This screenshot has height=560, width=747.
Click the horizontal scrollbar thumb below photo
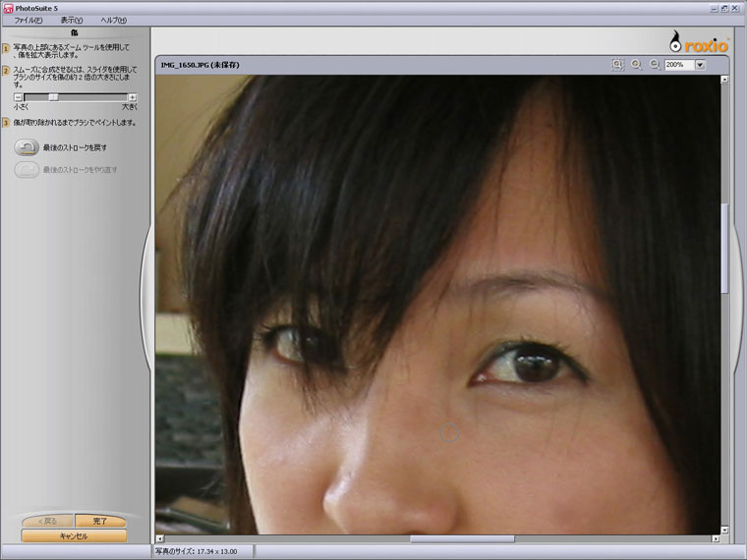(x=462, y=538)
